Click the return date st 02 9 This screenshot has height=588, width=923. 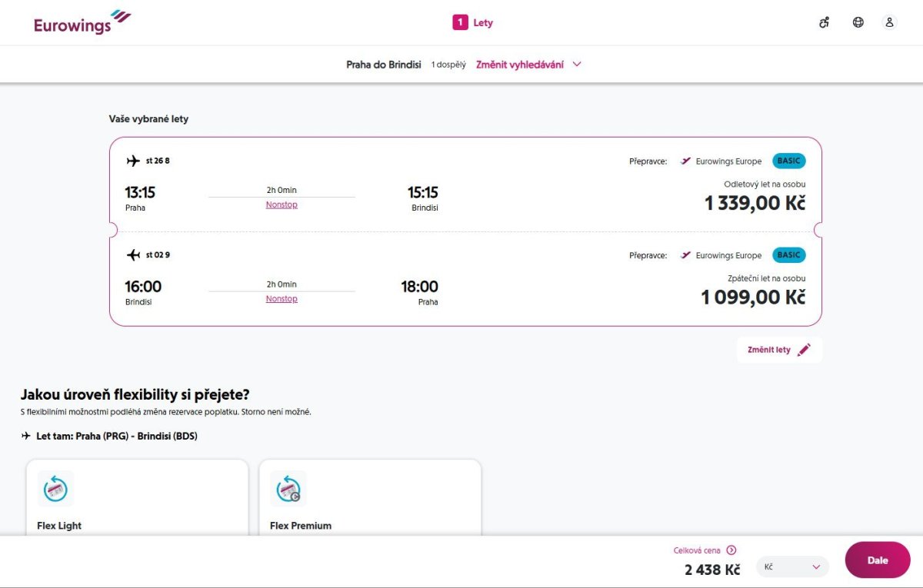[158, 254]
